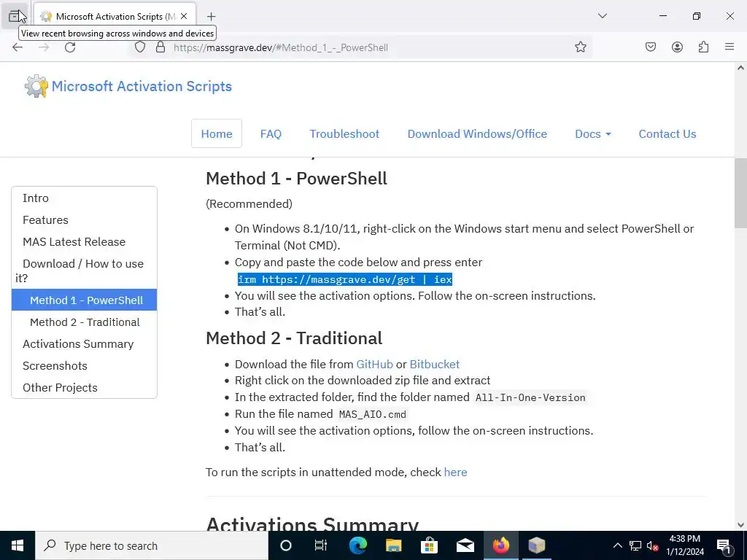Screen dimensions: 747x560
Task: Show hidden system tray icons
Action: [x=617, y=545]
